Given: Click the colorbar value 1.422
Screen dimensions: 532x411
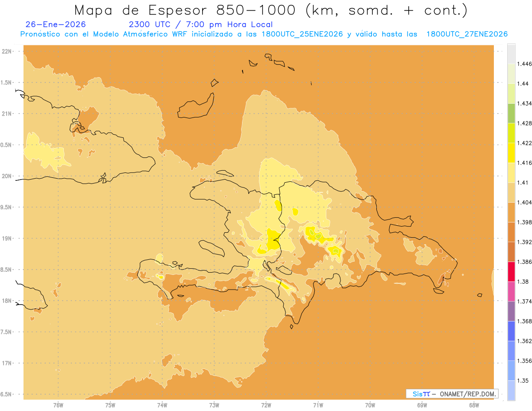Looking at the screenshot, I should click(525, 143).
